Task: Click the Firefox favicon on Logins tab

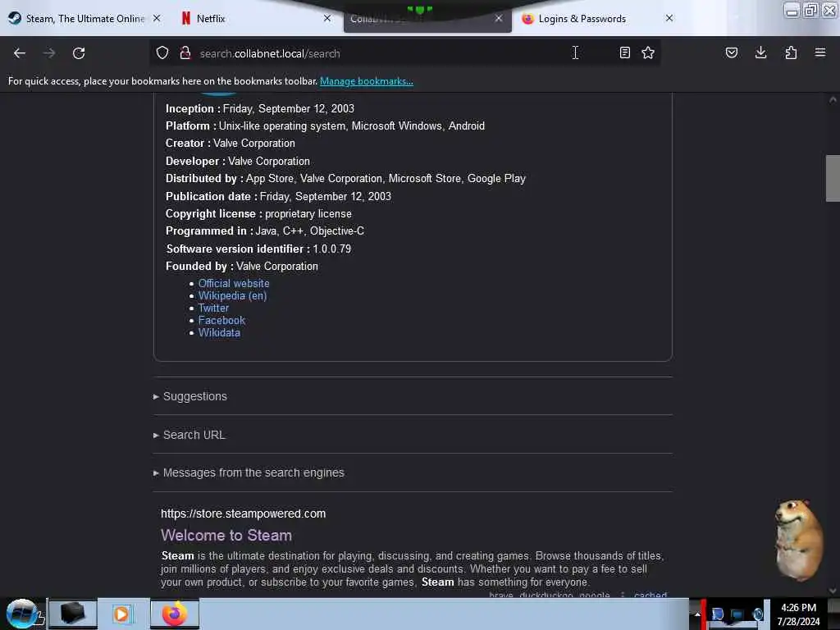Action: click(527, 19)
